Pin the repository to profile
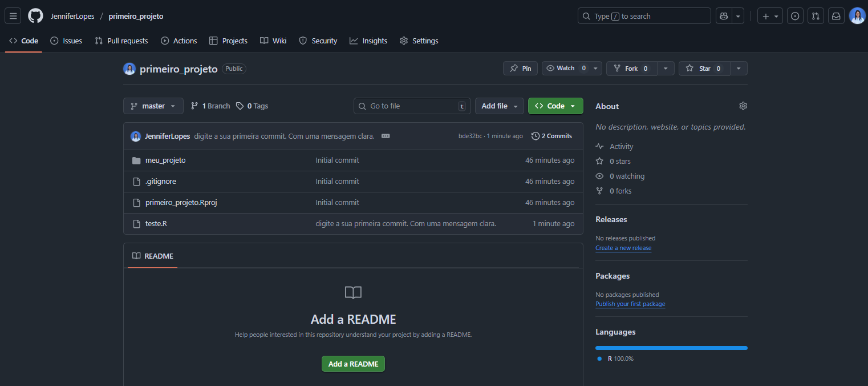The width and height of the screenshot is (868, 386). click(x=520, y=69)
